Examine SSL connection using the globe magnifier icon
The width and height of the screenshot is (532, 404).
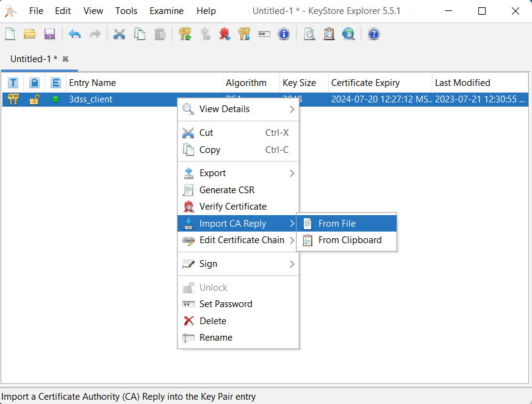[x=348, y=34]
